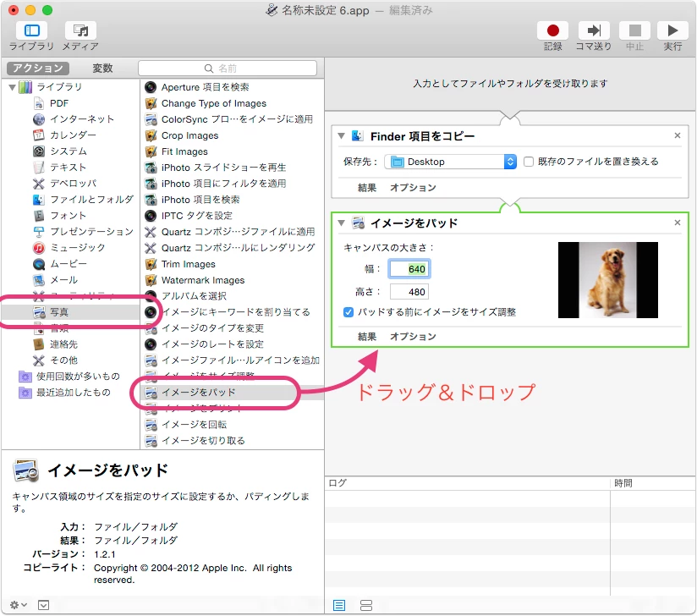Stop the workflow with 中止 button

pyautogui.click(x=634, y=30)
